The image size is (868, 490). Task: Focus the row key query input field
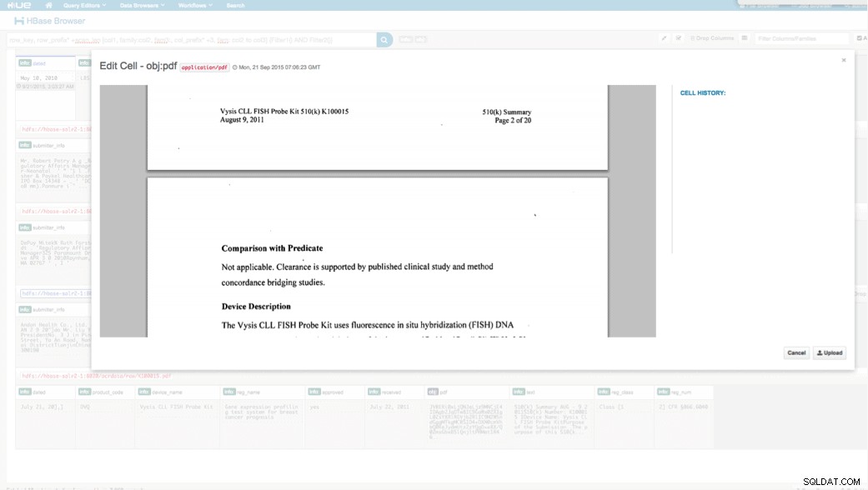[192, 40]
